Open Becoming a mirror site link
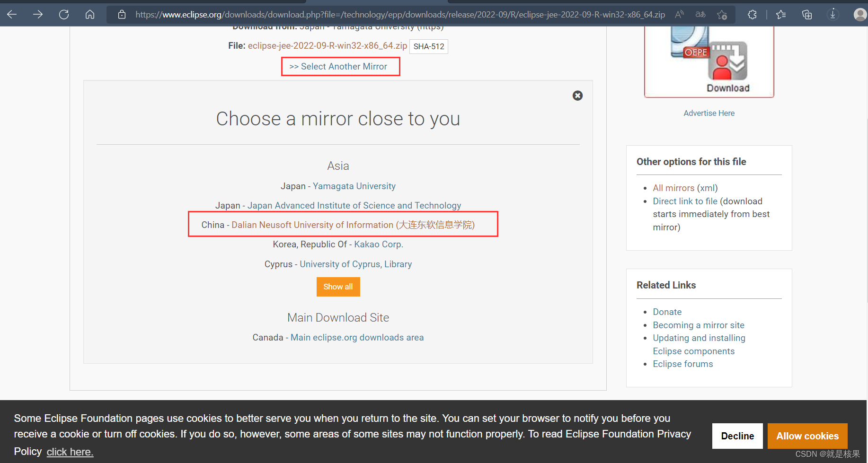868x463 pixels. pyautogui.click(x=699, y=325)
